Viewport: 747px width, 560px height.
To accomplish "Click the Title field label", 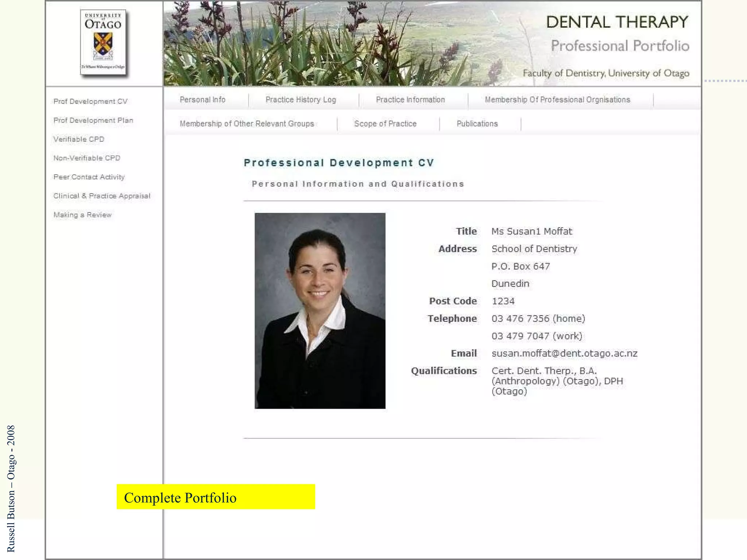I will pyautogui.click(x=466, y=232).
